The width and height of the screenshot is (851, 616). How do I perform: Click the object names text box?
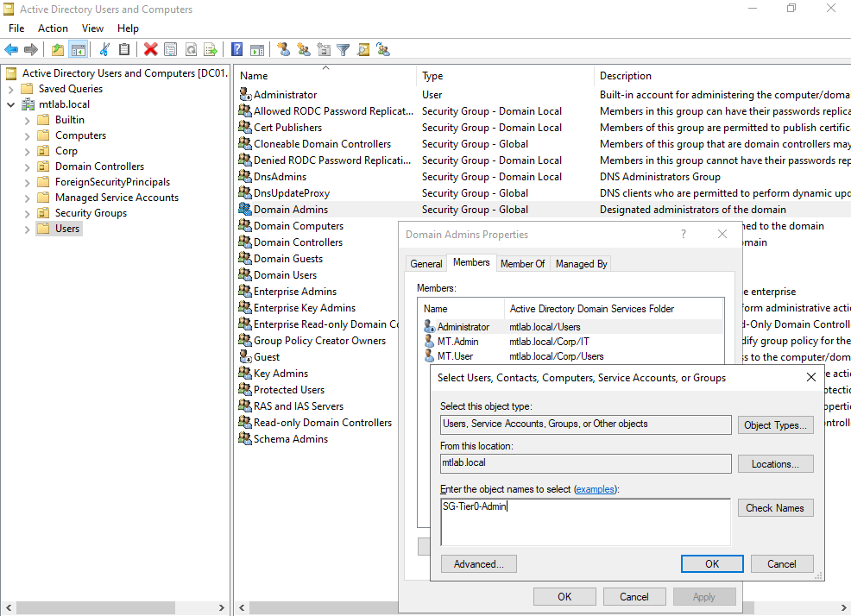[586, 522]
